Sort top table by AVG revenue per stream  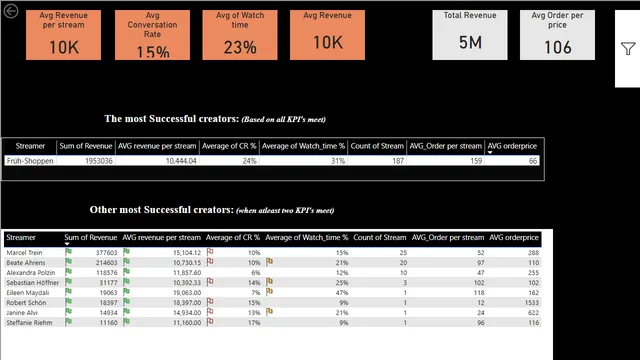point(157,146)
